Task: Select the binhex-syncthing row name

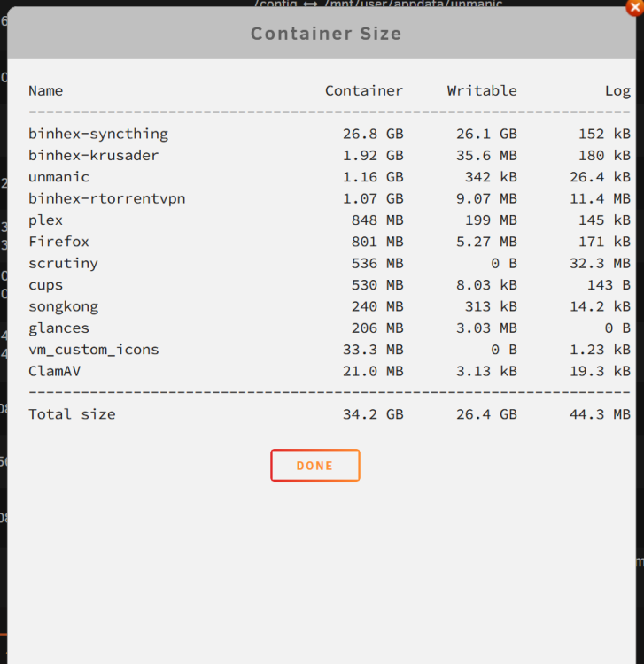Action: pyautogui.click(x=98, y=134)
